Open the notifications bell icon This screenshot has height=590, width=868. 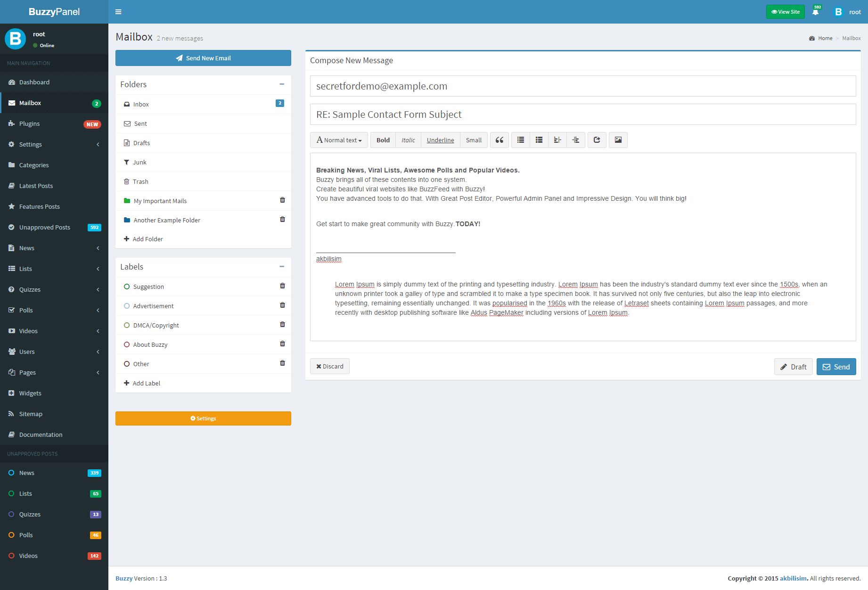pos(815,12)
